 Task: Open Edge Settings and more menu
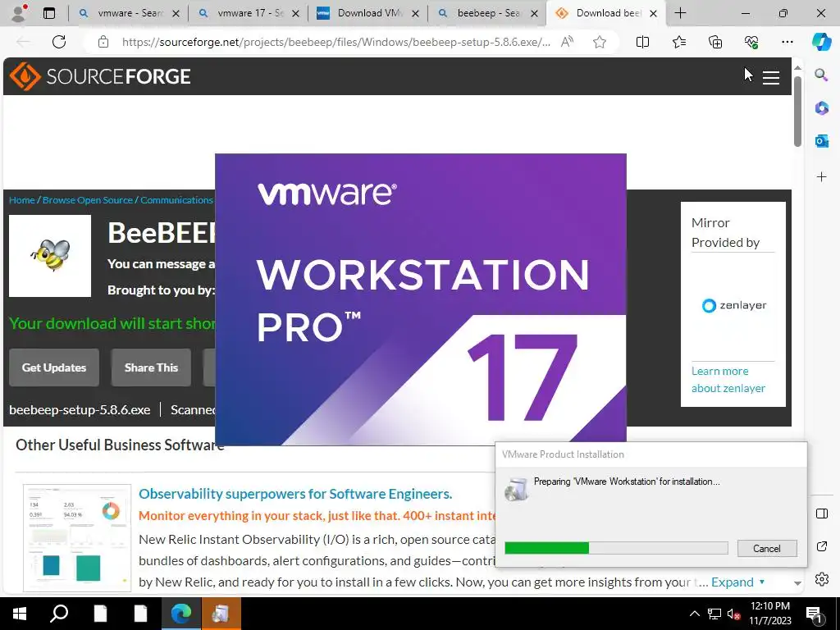tap(787, 42)
